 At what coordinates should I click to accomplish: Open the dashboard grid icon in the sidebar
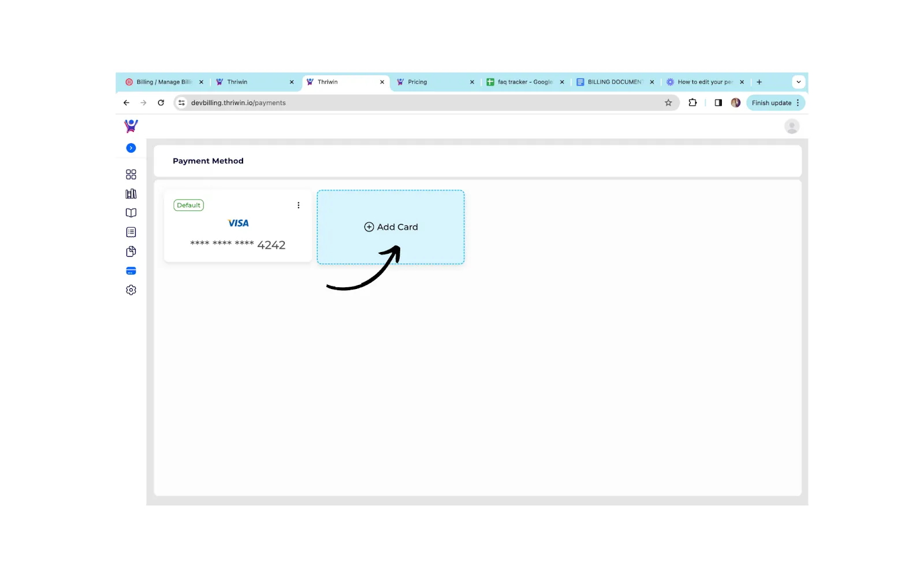pyautogui.click(x=131, y=175)
